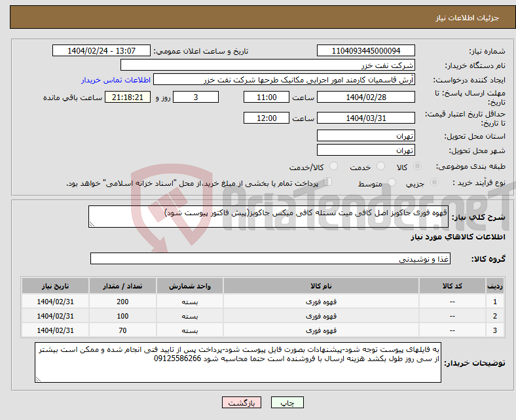
Task: Click the ردیف column header
Action: point(495,286)
